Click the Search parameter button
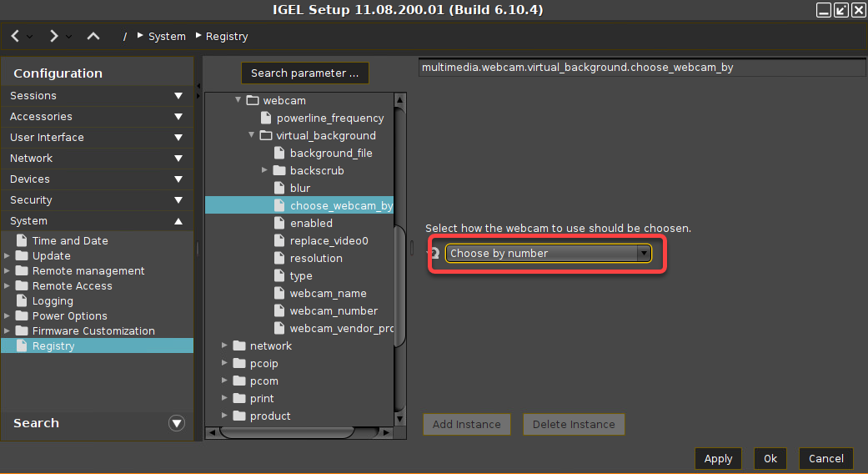 click(304, 73)
